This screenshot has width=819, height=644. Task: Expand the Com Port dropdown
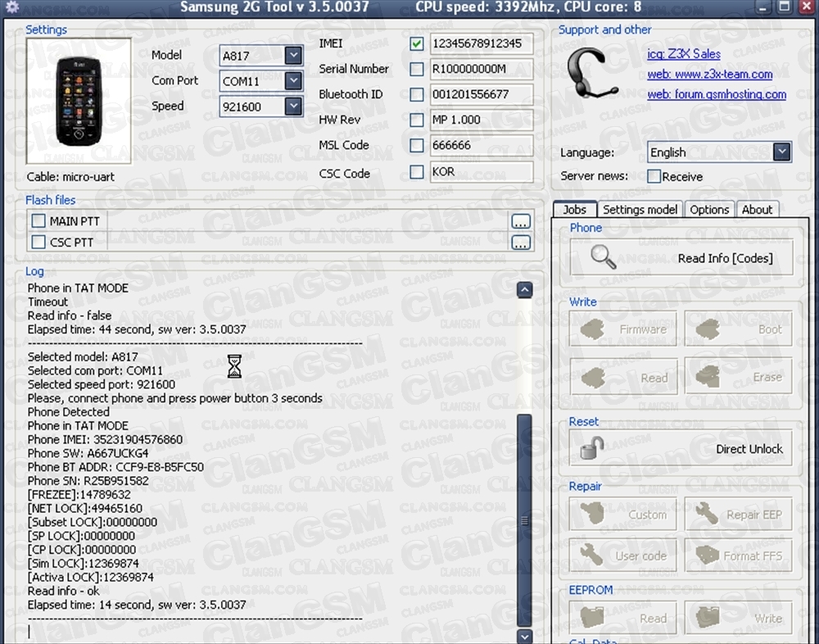coord(293,80)
